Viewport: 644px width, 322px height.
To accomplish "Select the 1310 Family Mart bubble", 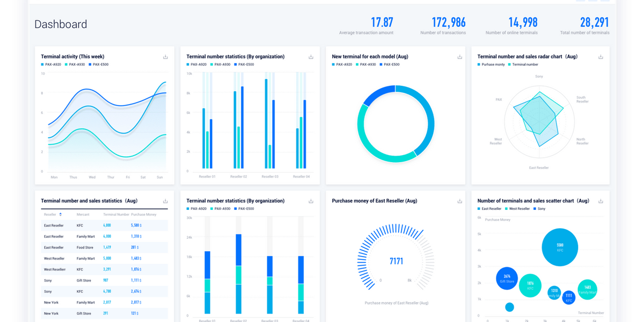I will click(554, 292).
